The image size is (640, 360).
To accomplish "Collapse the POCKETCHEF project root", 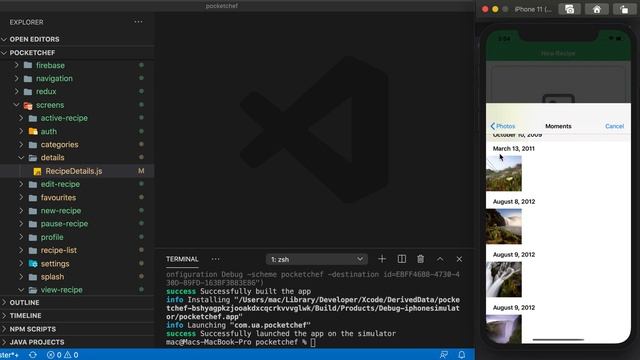I will click(32, 53).
